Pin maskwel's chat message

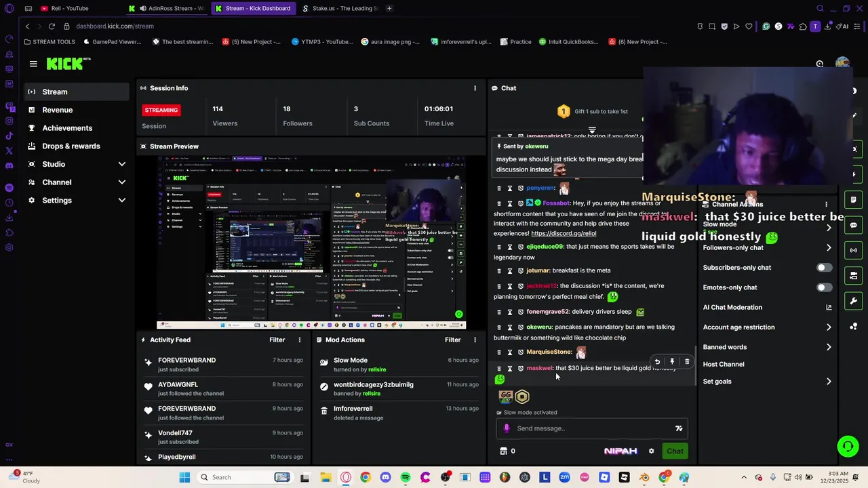[x=672, y=362]
